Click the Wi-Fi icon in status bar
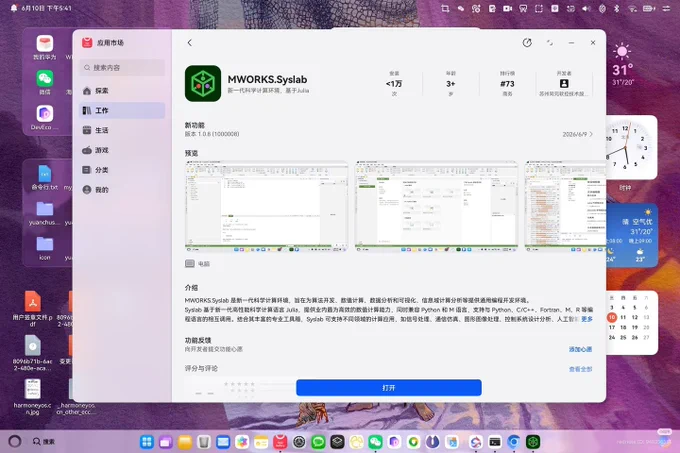Viewport: 680px width, 453px height. [632, 8]
